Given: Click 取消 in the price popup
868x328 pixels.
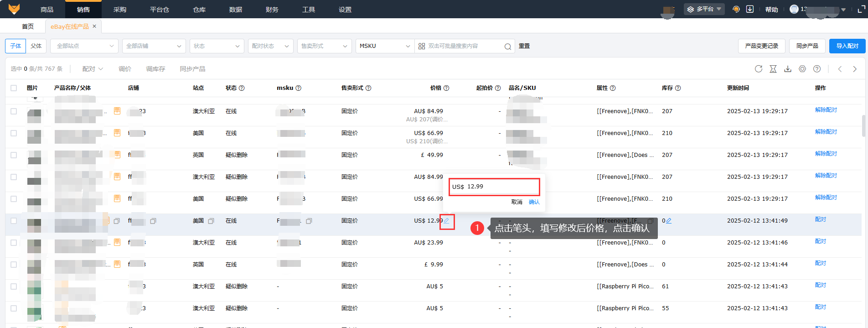Looking at the screenshot, I should 517,202.
